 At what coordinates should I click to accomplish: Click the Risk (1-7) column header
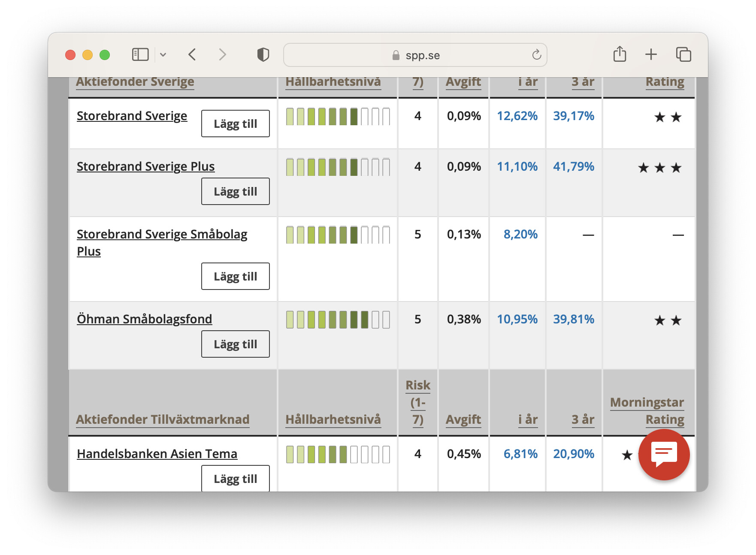pyautogui.click(x=418, y=402)
